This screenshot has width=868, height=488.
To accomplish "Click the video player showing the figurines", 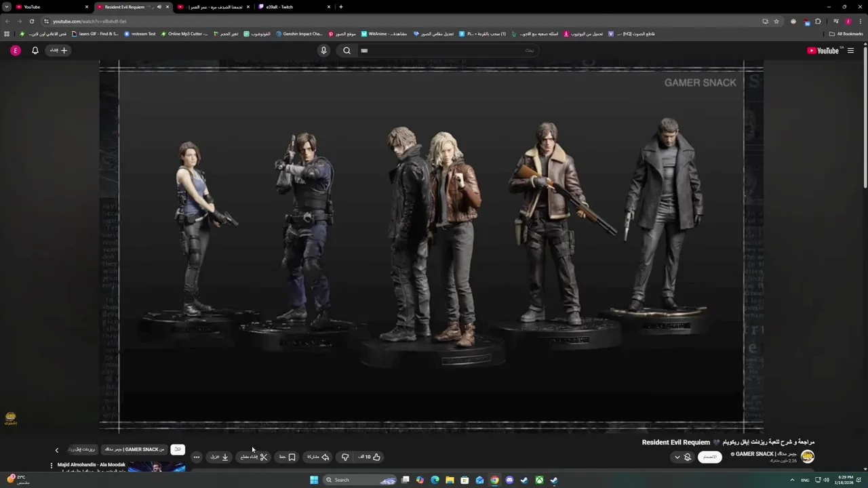I will pyautogui.click(x=431, y=246).
